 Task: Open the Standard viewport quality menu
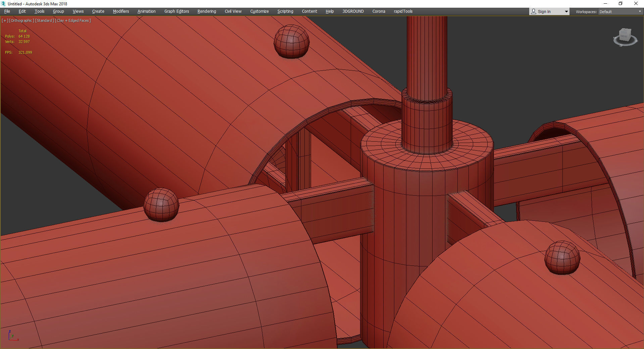[45, 20]
